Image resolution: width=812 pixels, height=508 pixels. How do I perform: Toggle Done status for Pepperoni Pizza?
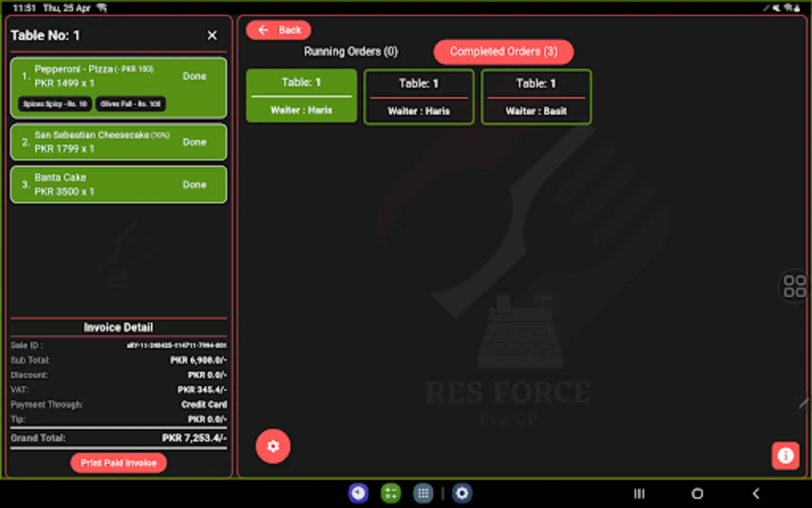194,76
